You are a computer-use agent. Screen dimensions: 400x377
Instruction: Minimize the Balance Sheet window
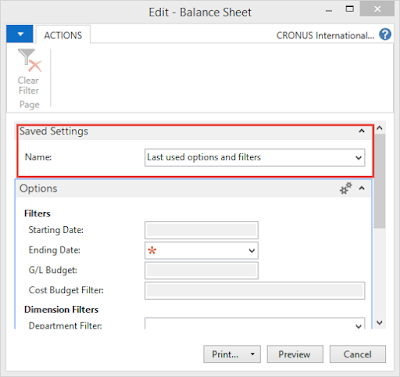click(x=329, y=11)
